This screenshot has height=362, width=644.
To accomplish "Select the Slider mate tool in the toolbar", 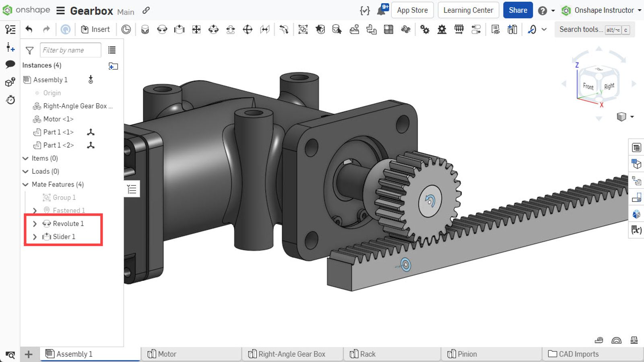I will pos(179,29).
